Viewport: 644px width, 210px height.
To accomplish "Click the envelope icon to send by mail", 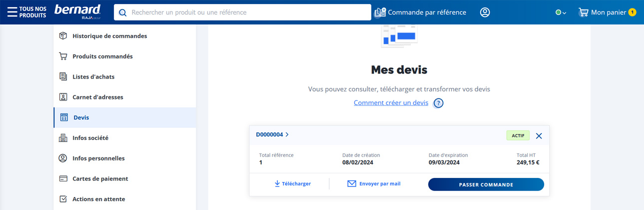I will click(351, 184).
